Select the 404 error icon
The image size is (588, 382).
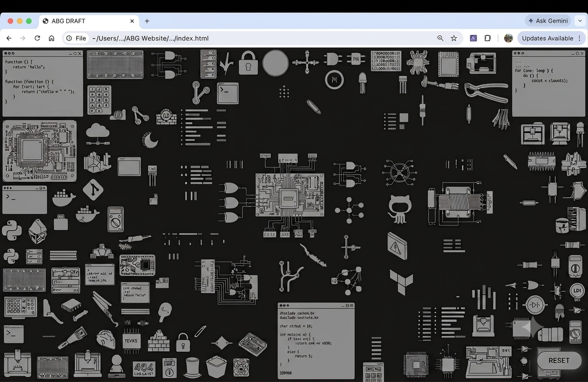coord(144,368)
